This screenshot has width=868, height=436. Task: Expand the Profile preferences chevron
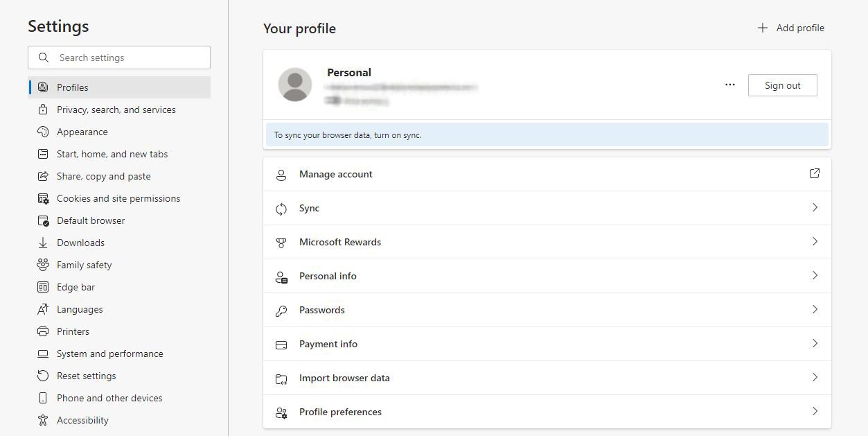[815, 412]
